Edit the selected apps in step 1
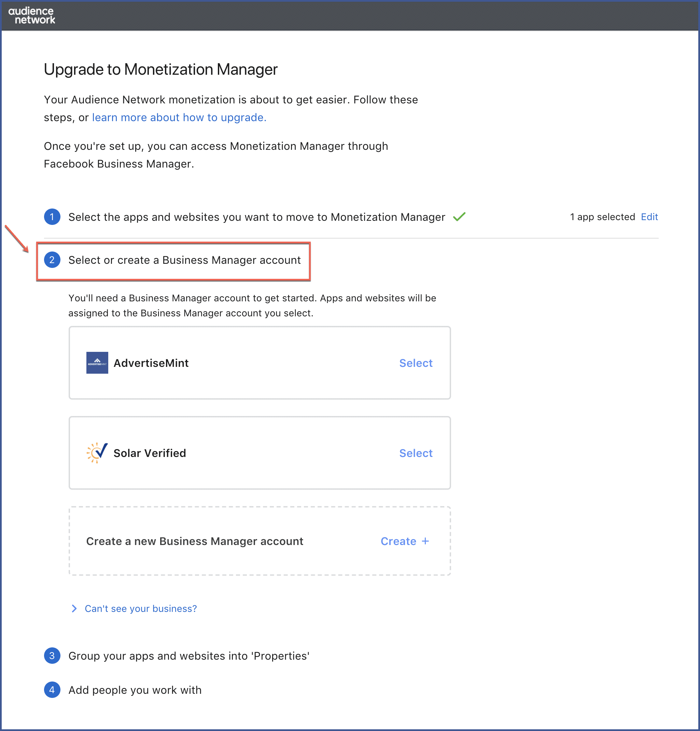Viewport: 700px width, 731px height. pyautogui.click(x=649, y=217)
